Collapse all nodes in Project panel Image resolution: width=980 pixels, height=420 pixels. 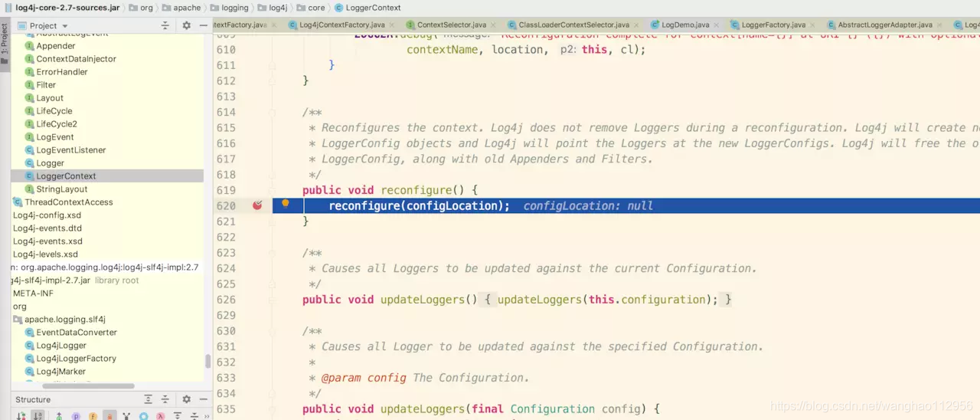click(x=165, y=25)
